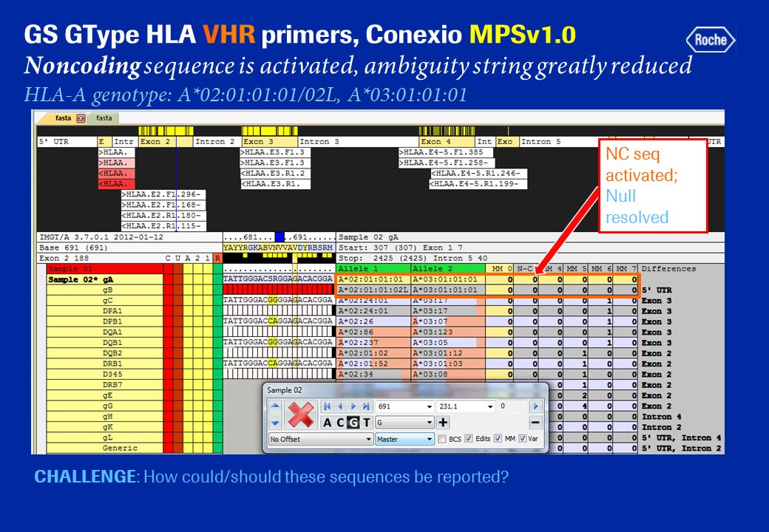769x532 pixels.
Task: Click allele cell A*02:26
Action: pyautogui.click(x=373, y=322)
